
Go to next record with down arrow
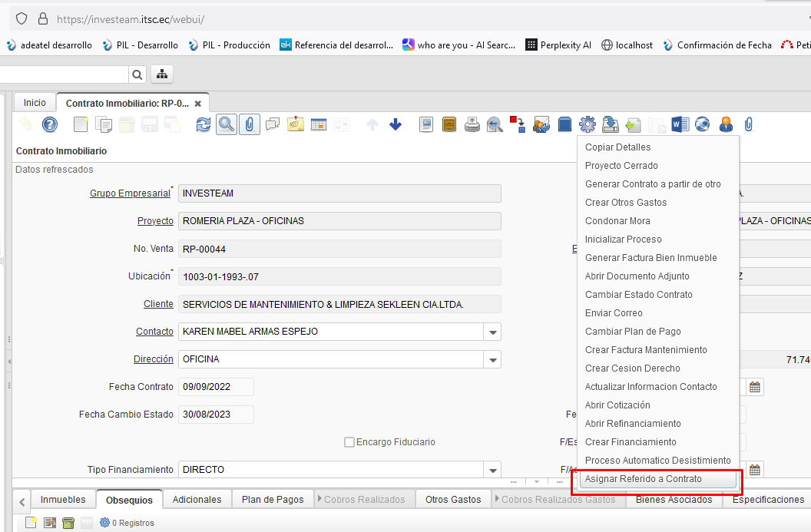(396, 124)
